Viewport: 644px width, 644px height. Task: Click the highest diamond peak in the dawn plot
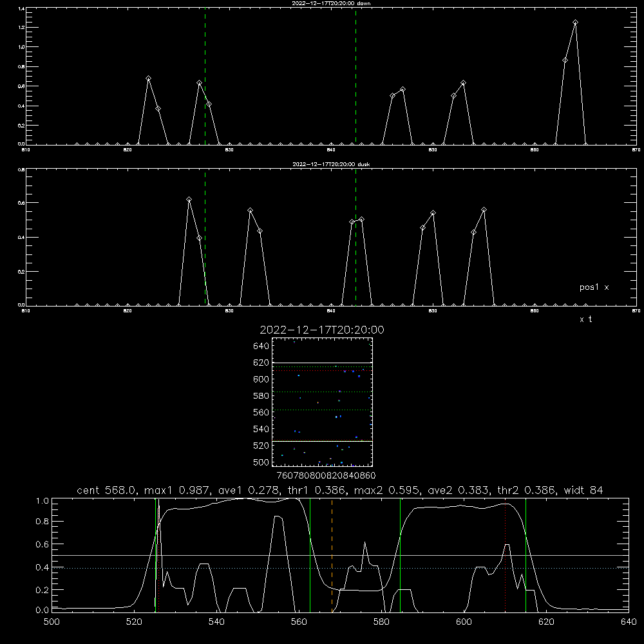tap(575, 23)
